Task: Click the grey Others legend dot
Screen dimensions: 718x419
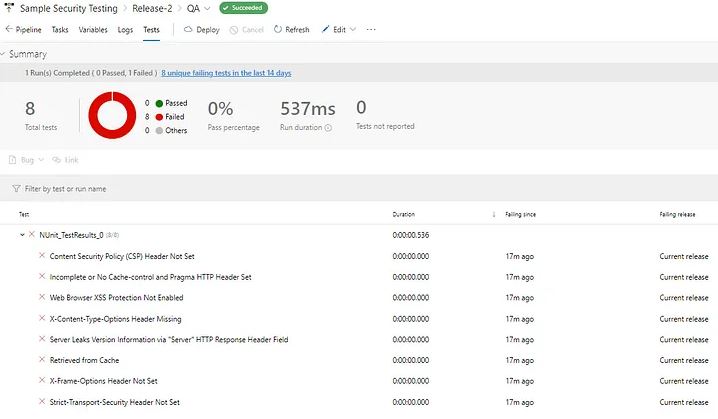Action: point(159,131)
